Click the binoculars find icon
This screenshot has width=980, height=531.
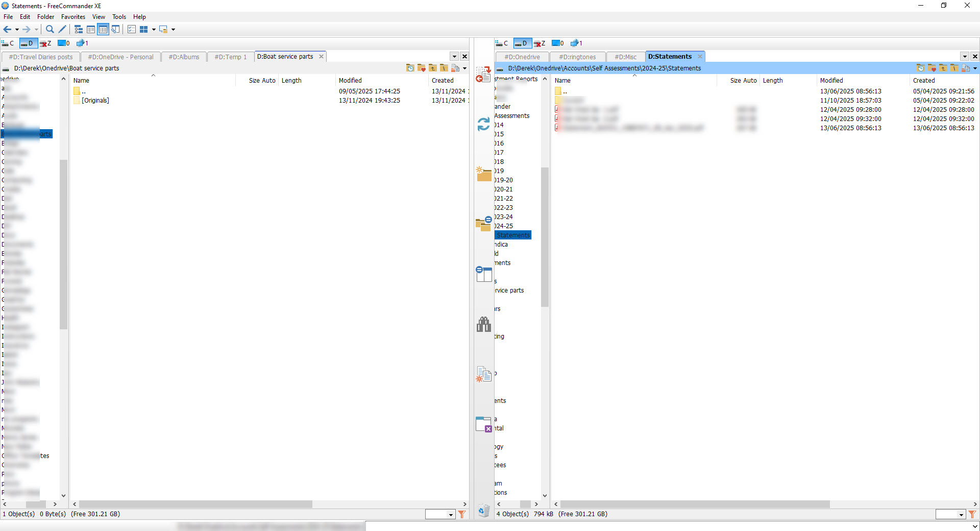[x=483, y=324]
